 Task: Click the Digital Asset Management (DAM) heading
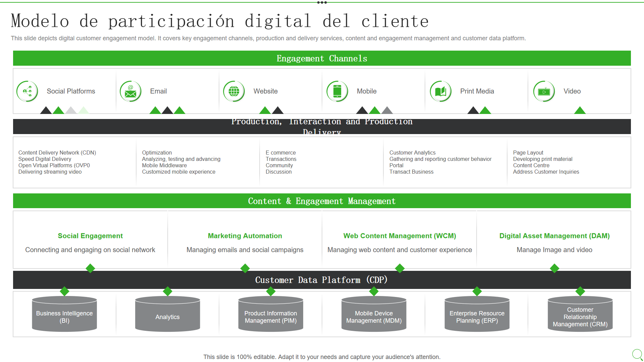click(x=554, y=236)
